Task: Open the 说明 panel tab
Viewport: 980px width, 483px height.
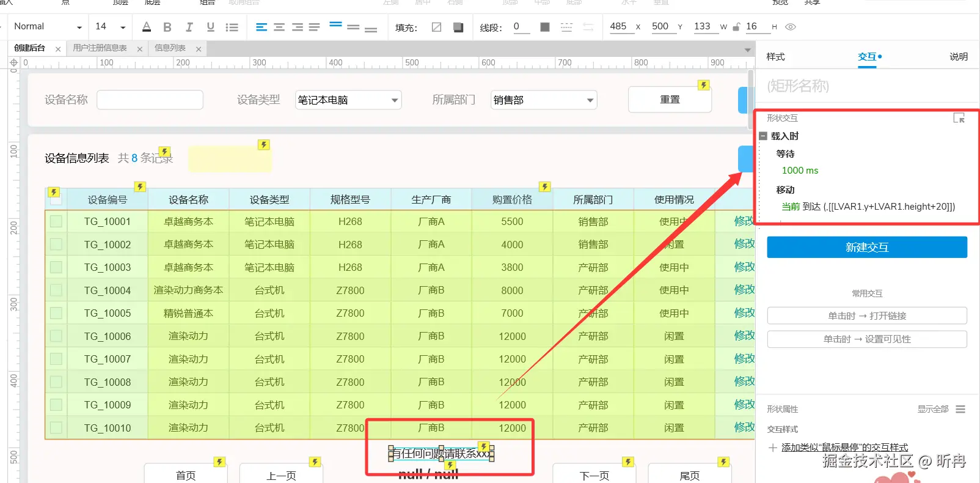Action: pos(959,57)
